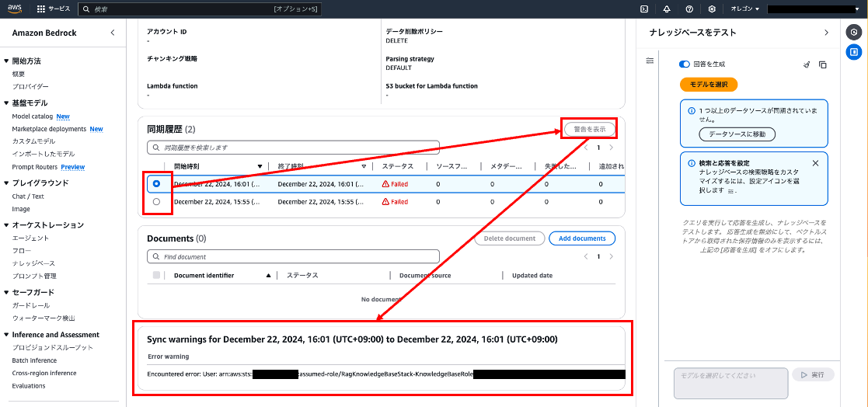Click the AWS logo home icon
The height and width of the screenshot is (407, 868).
[15, 9]
